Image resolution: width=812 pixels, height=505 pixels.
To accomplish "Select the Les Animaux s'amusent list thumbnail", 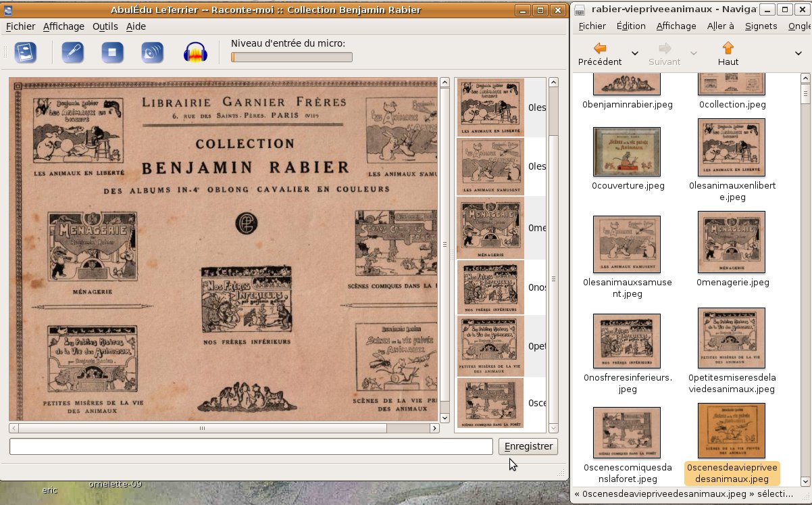I will pyautogui.click(x=490, y=166).
